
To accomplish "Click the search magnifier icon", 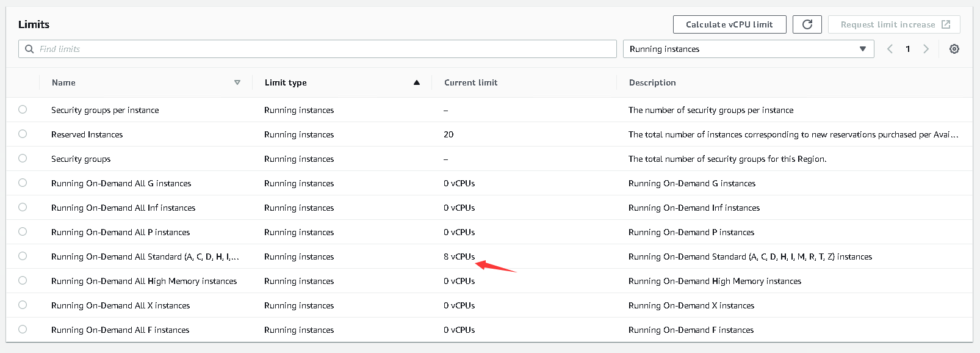I will click(29, 49).
